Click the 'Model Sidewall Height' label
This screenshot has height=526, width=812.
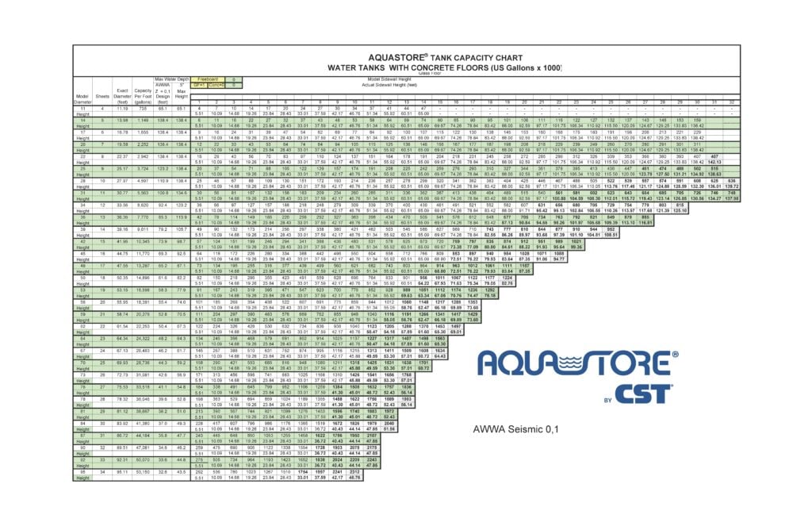click(389, 79)
